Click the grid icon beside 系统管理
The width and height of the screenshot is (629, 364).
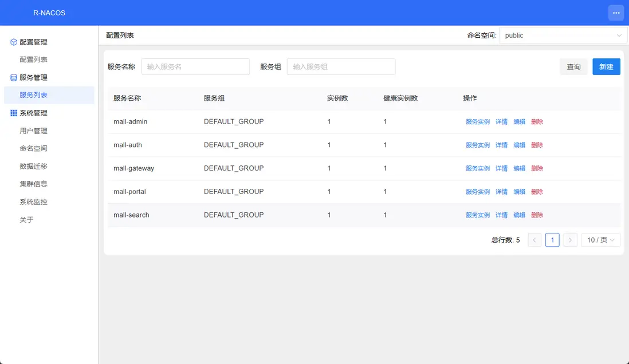pyautogui.click(x=14, y=113)
